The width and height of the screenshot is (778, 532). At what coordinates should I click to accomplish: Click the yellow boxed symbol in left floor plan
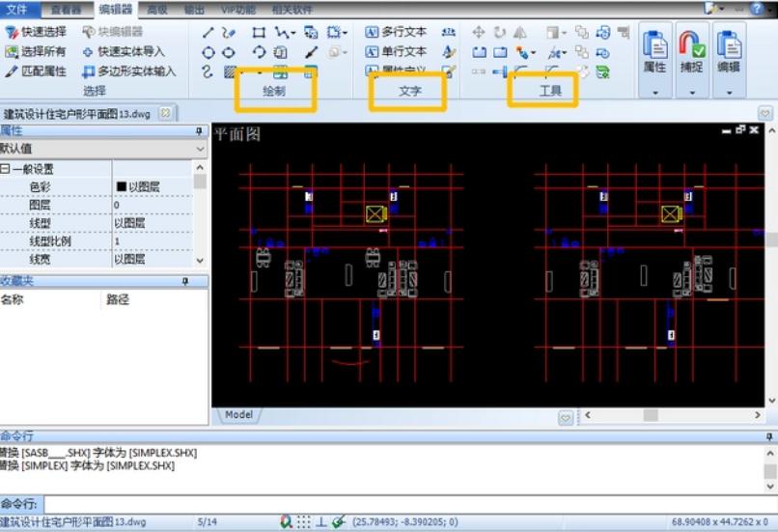coord(375,214)
